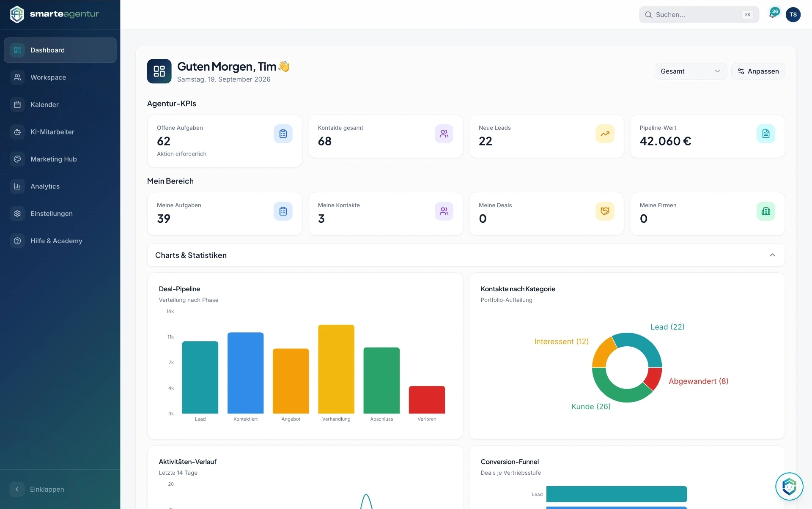Click the people icon in Kontakte gesamt card

pos(444,134)
